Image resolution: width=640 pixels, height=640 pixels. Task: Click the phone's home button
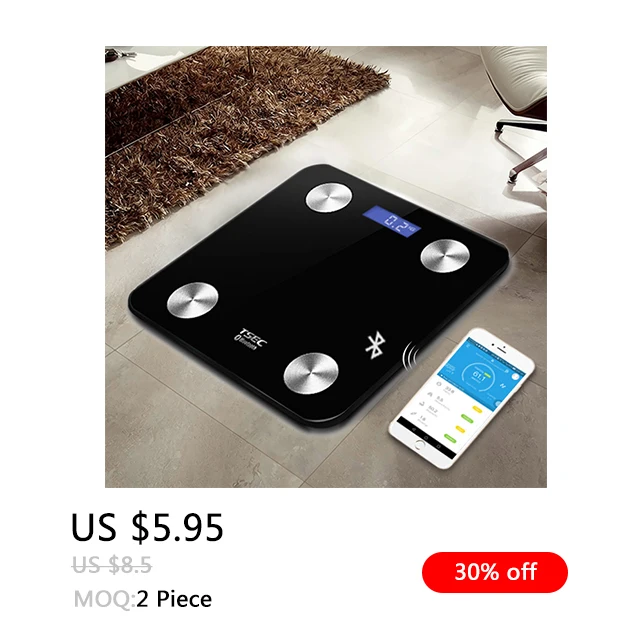pyautogui.click(x=418, y=444)
